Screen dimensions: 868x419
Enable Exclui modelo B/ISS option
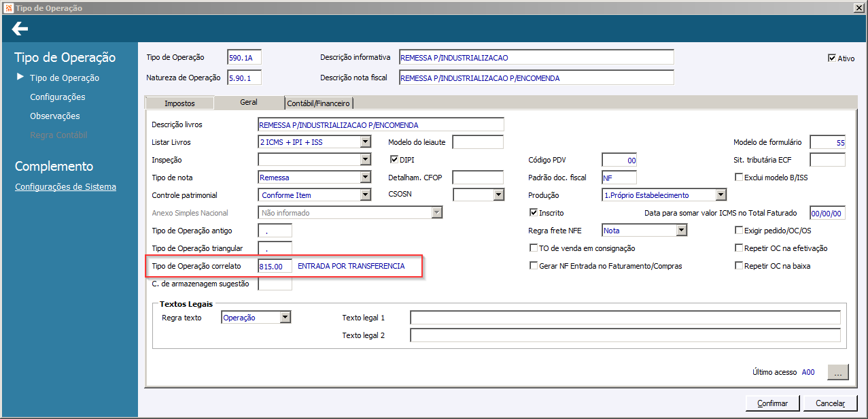(x=740, y=178)
